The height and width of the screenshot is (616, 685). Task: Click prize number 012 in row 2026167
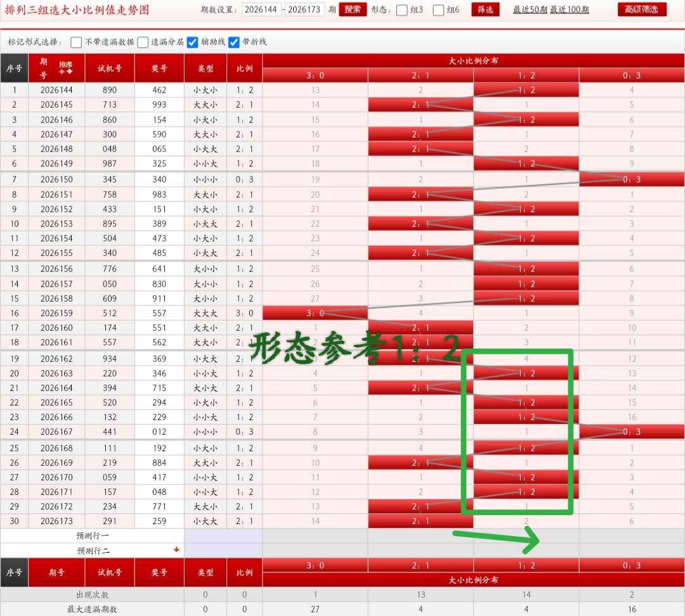(x=159, y=432)
